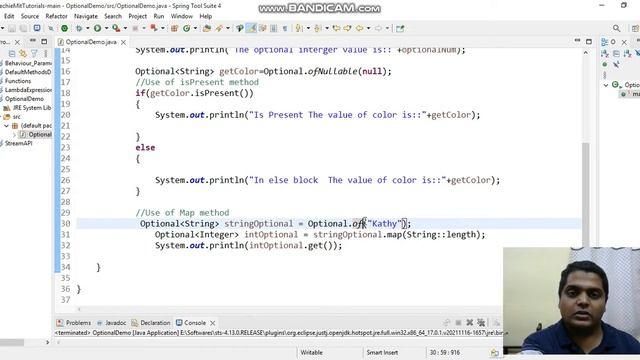Click the Open Perspective icon
Viewport: 640px width, 360px height.
635,28
